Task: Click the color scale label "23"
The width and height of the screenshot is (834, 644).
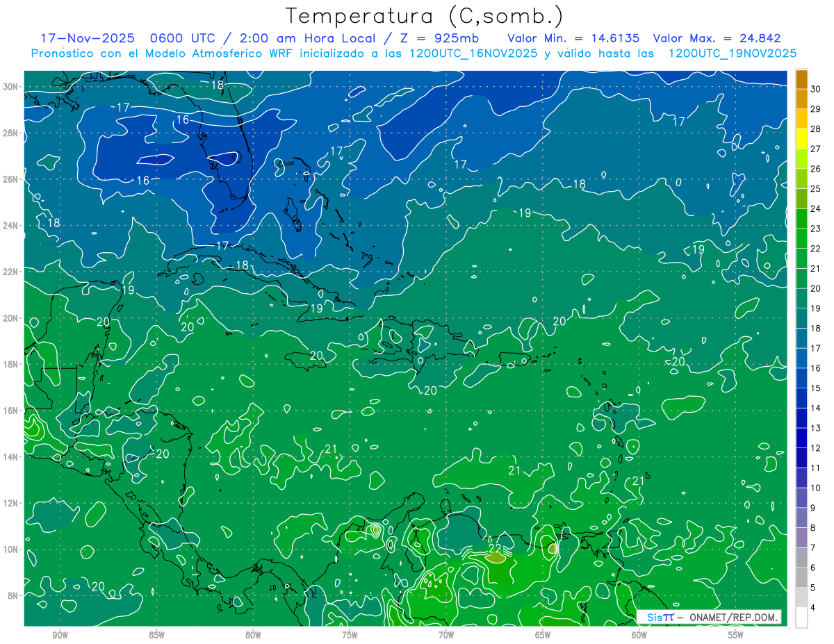Action: 815,229
